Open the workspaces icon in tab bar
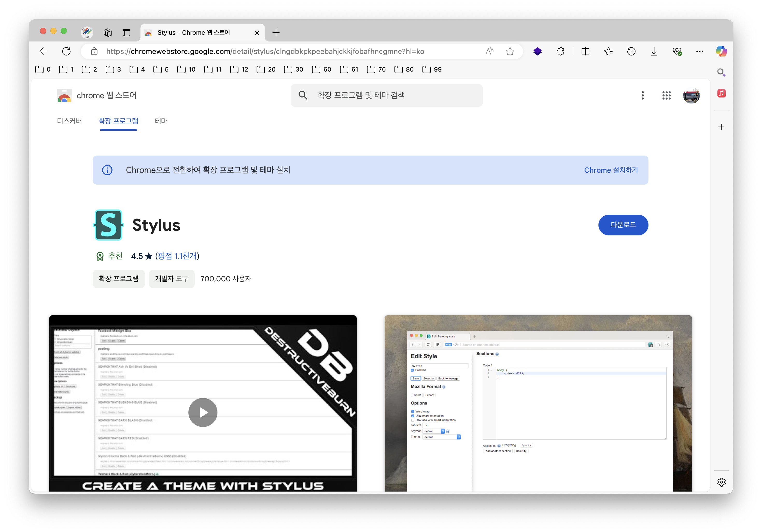The image size is (762, 532). pos(108,32)
